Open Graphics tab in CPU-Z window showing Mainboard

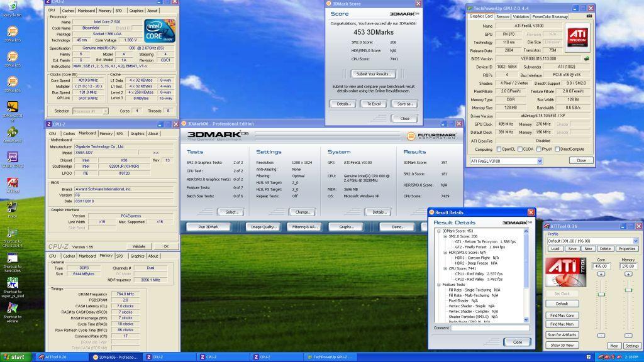point(137,133)
